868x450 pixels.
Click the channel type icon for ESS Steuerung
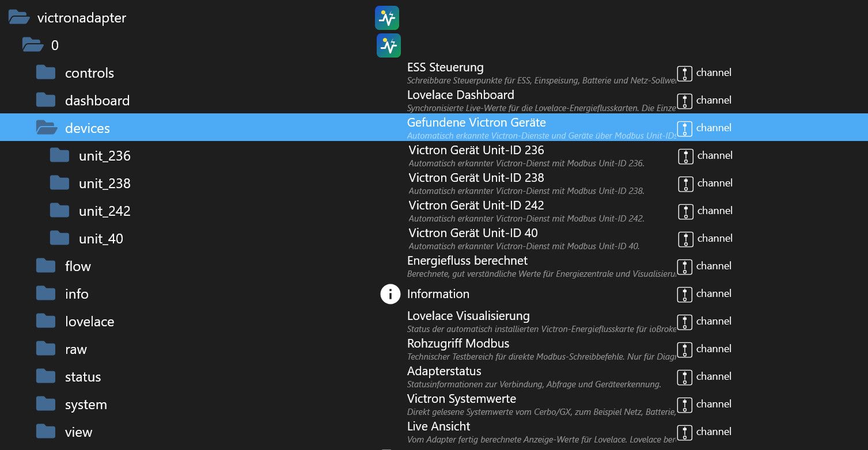684,73
